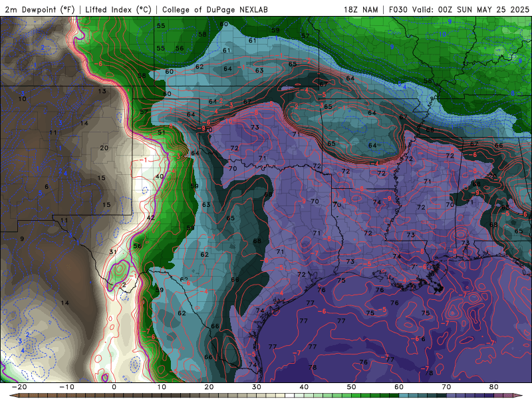Click the 0 label on the color scale
The height and width of the screenshot is (399, 532).
tap(114, 387)
